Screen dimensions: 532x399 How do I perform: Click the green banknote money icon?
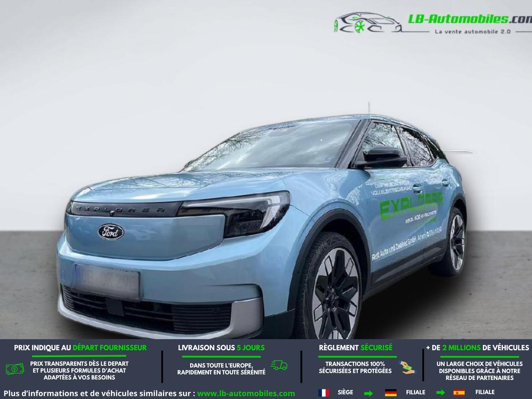tap(15, 368)
